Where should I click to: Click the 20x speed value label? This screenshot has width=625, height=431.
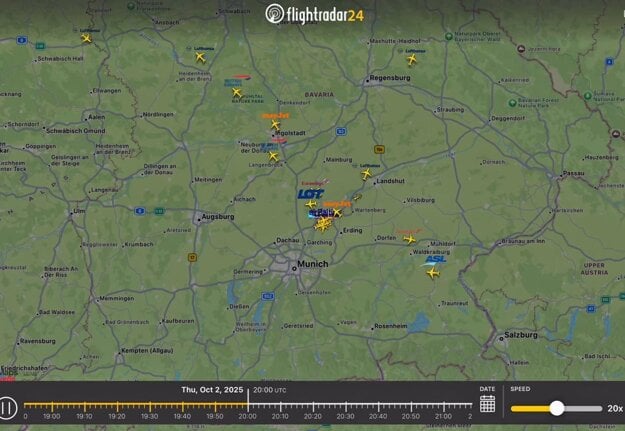pyautogui.click(x=614, y=408)
